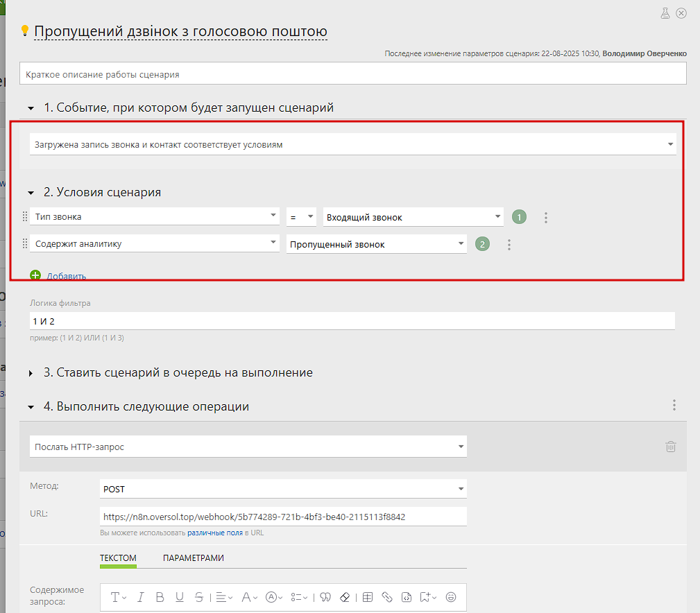Click the webhook URL input field
The image size is (700, 613).
click(x=283, y=517)
